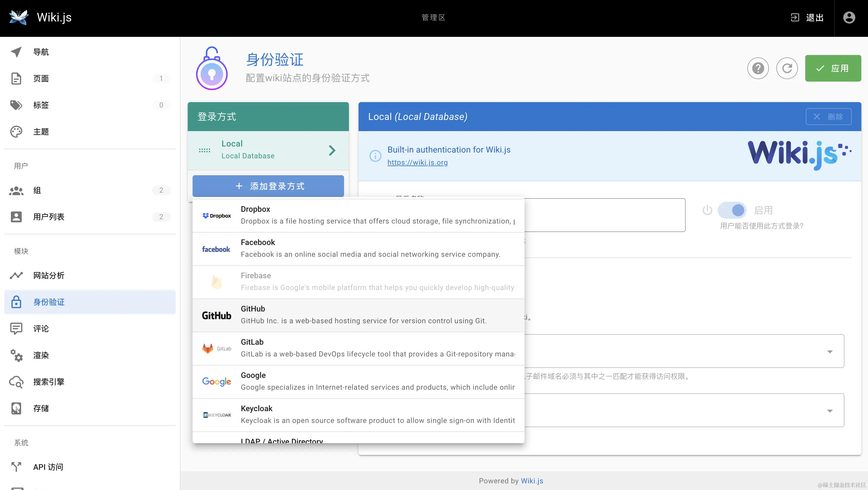The width and height of the screenshot is (868, 490).
Task: Click the 删除 delete button
Action: (x=828, y=117)
